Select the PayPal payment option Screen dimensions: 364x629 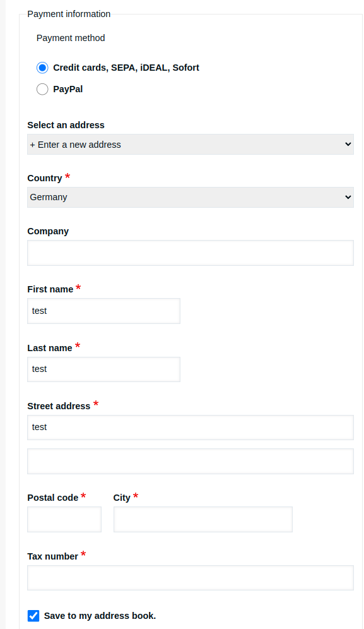[x=42, y=89]
